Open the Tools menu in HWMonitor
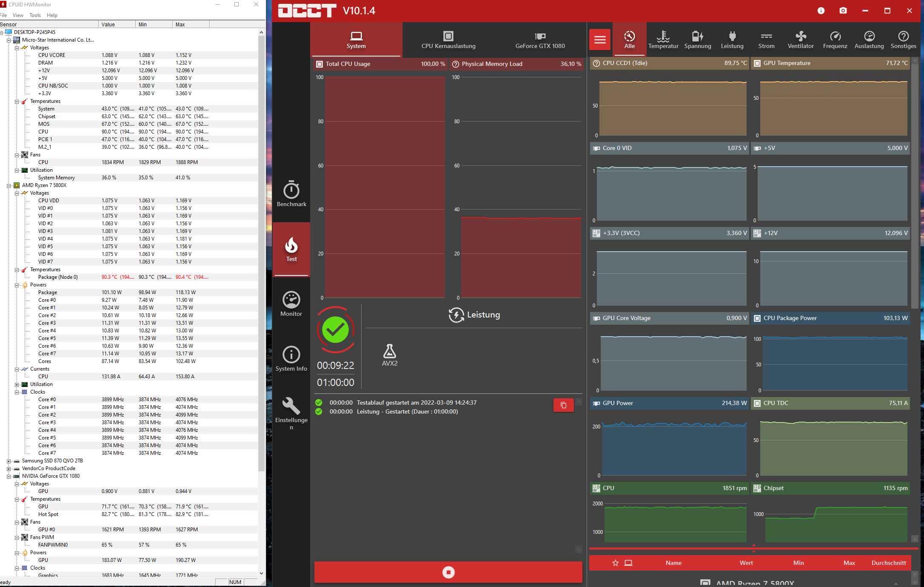 (35, 15)
